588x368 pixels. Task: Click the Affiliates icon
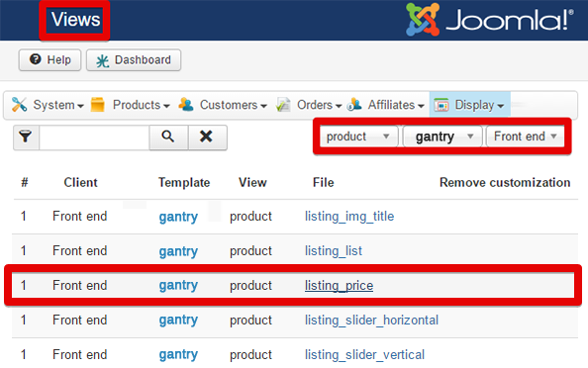click(x=354, y=105)
